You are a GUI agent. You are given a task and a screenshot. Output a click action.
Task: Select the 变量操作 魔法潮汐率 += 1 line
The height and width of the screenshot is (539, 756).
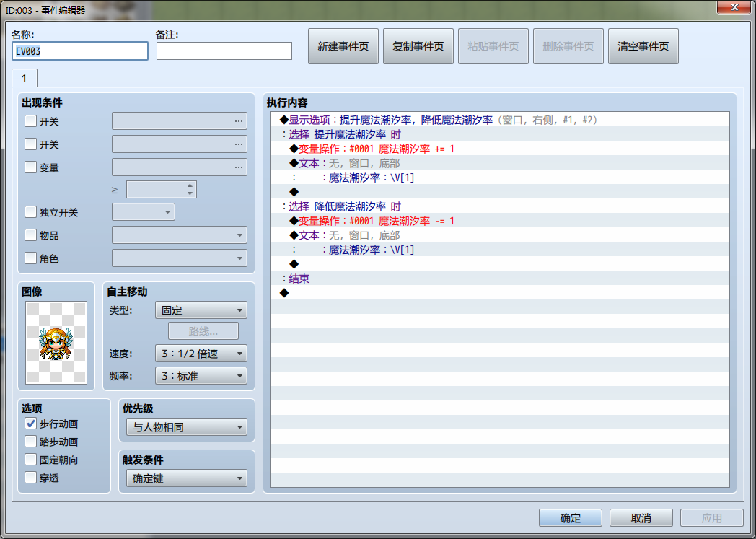pos(500,149)
